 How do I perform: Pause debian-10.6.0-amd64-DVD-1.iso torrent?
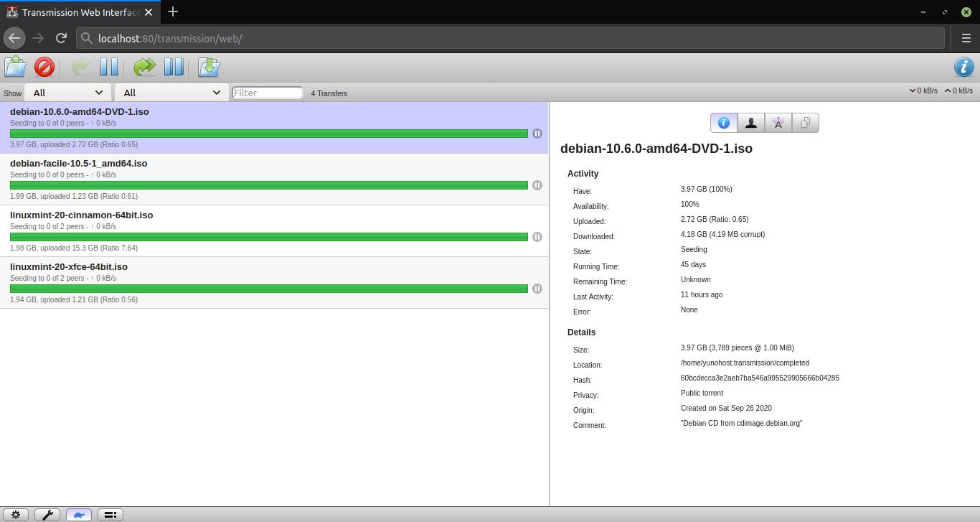tap(537, 134)
